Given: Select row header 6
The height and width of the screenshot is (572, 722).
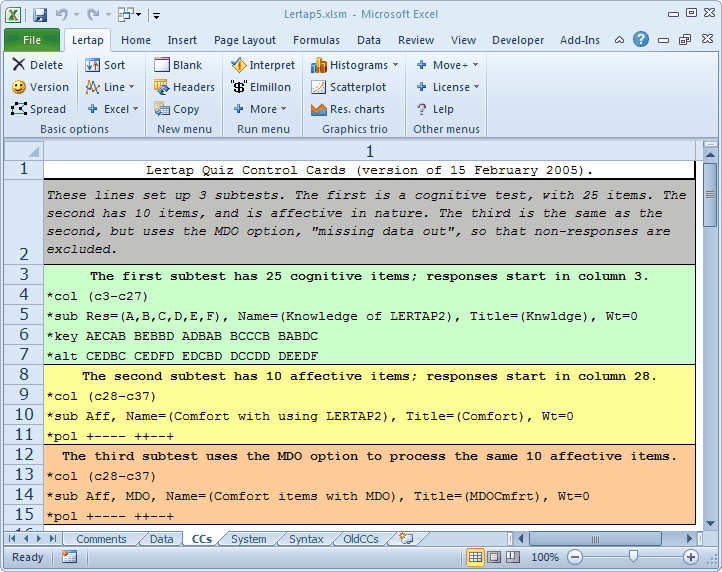Looking at the screenshot, I should pyautogui.click(x=24, y=335).
